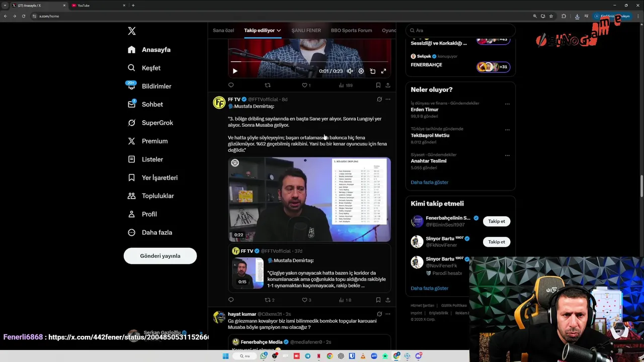Open Keşfet explore page
The height and width of the screenshot is (362, 644).
[144, 68]
